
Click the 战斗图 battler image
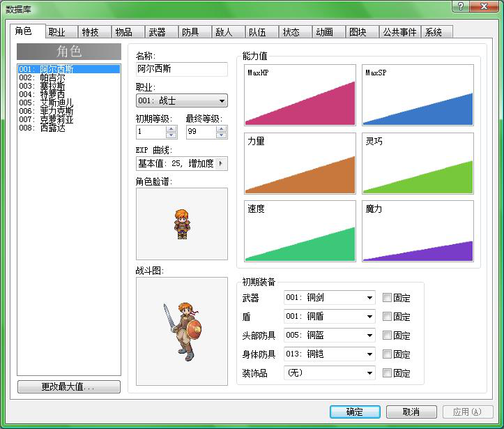tap(182, 331)
